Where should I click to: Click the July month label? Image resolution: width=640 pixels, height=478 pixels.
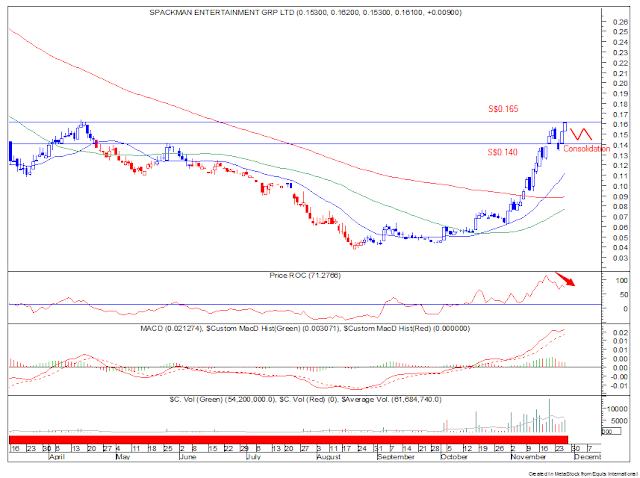pyautogui.click(x=253, y=457)
